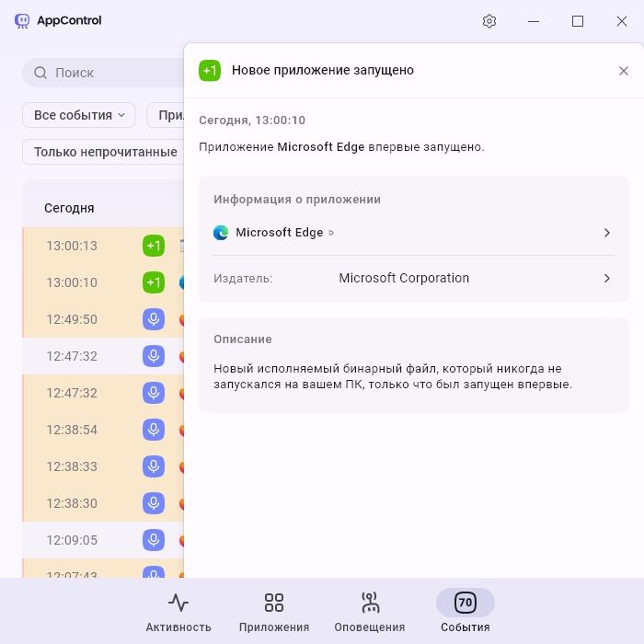Switch to 'Активность' tab
This screenshot has height=644, width=644.
[178, 612]
